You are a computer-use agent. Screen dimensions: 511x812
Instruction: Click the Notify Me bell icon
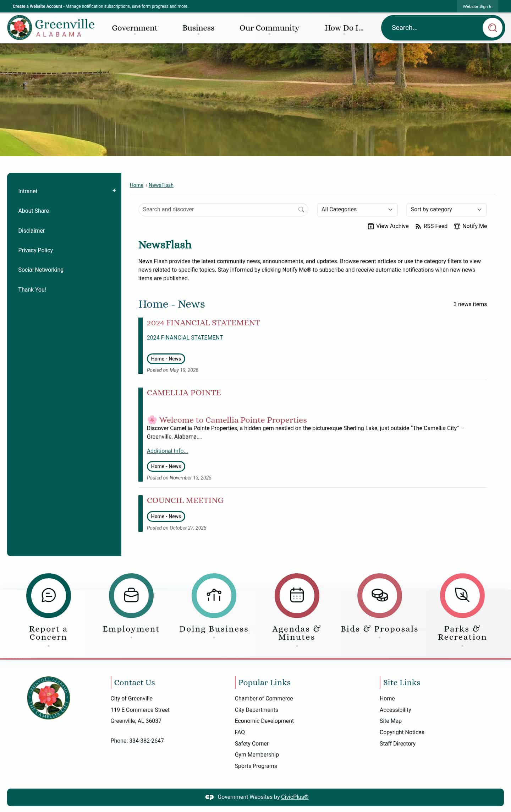[457, 226]
